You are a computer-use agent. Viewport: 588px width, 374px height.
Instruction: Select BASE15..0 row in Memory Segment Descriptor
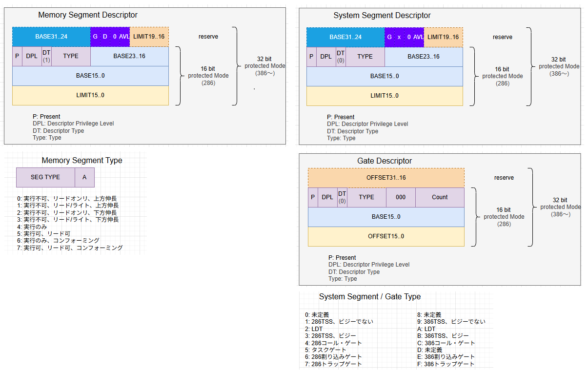[x=90, y=76]
